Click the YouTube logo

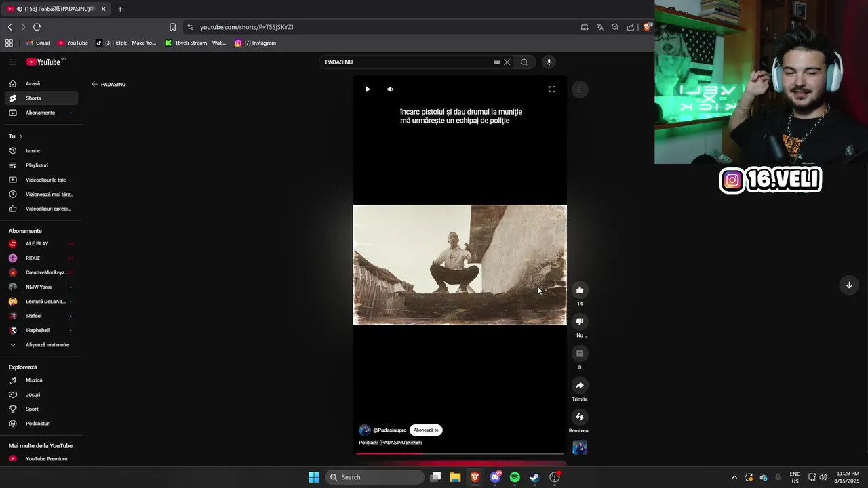(x=43, y=62)
